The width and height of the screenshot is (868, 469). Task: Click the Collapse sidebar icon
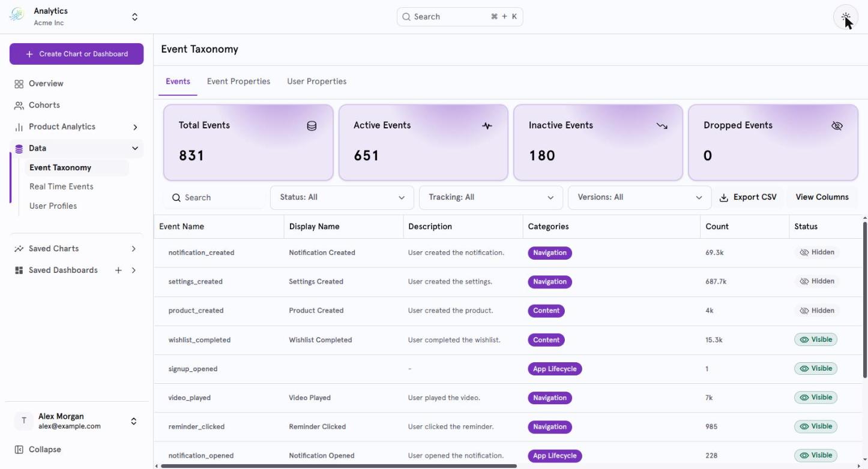19,450
